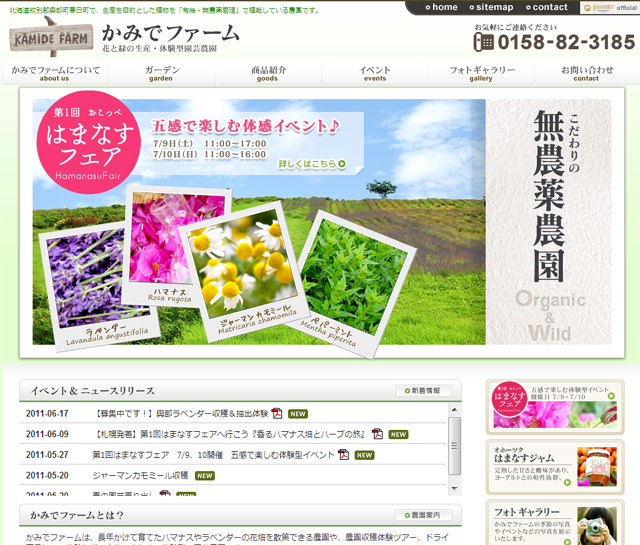Viewport: 640px width, 545px height.
Task: Open the フォトギャラリー gallery menu
Action: [481, 73]
